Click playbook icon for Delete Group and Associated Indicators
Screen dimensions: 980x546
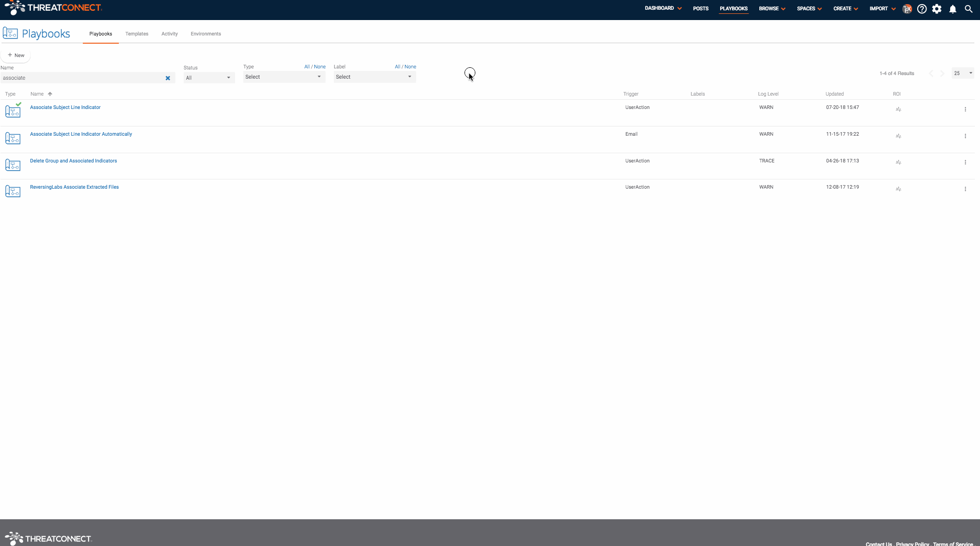click(13, 165)
